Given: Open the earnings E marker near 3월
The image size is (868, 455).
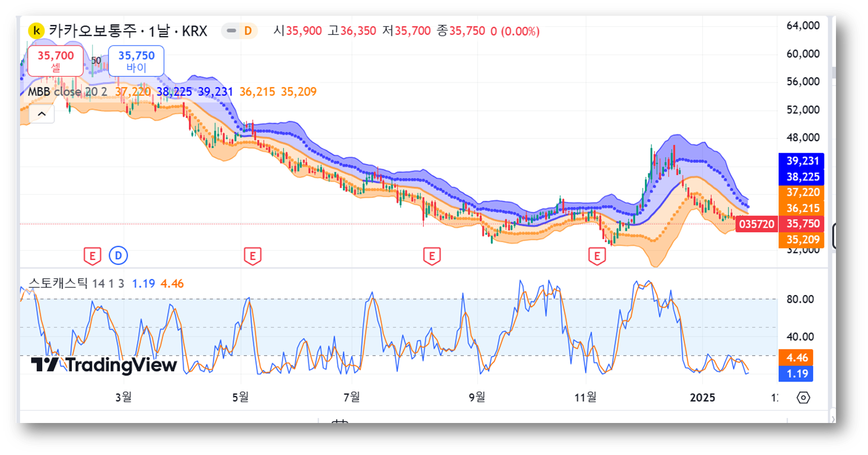Looking at the screenshot, I should click(92, 256).
